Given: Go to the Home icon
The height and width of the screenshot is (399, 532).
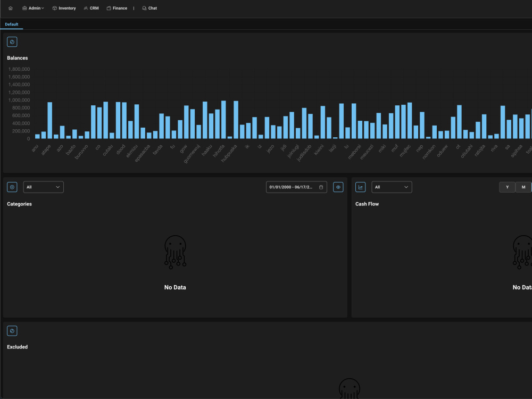Looking at the screenshot, I should pyautogui.click(x=11, y=8).
